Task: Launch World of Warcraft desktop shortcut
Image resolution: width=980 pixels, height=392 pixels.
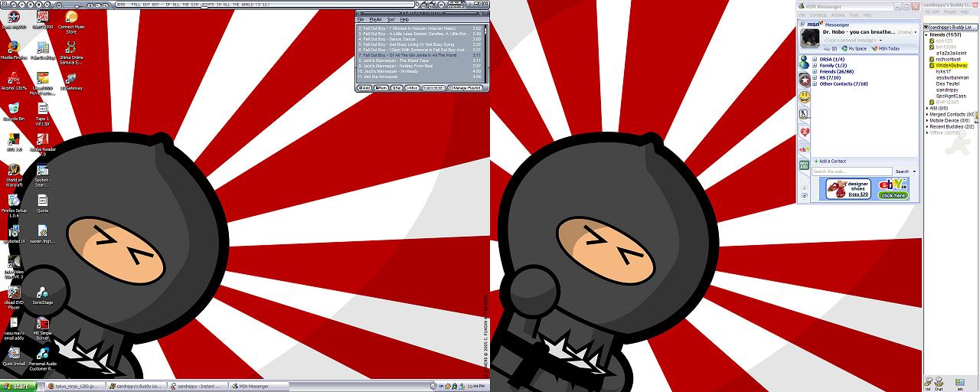Action: coord(14,171)
